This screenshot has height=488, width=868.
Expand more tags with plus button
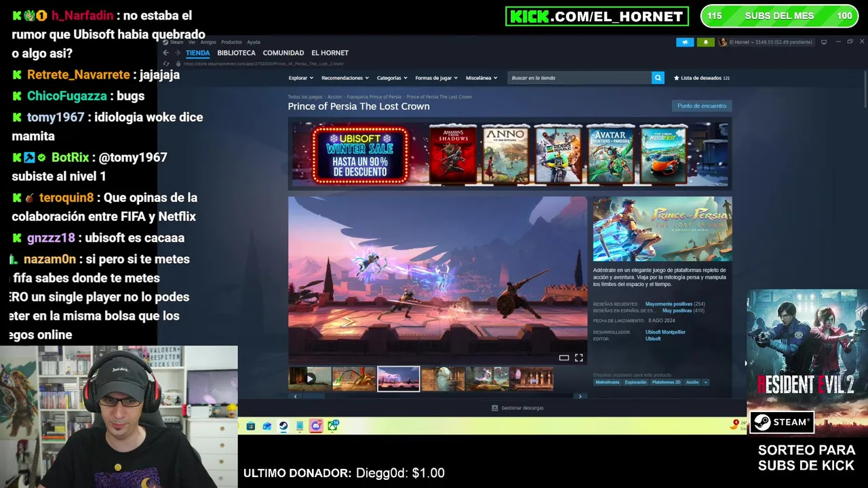click(x=705, y=382)
